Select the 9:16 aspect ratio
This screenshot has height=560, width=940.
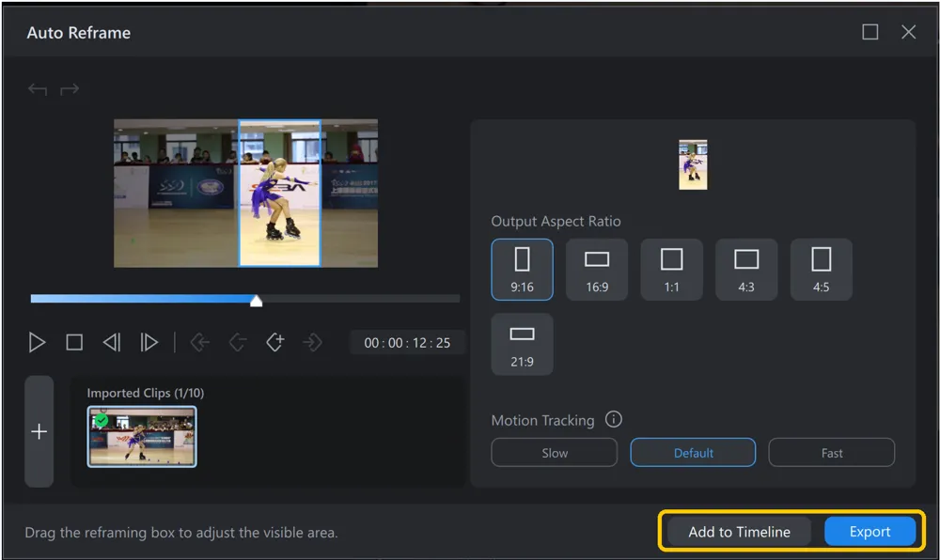click(522, 270)
